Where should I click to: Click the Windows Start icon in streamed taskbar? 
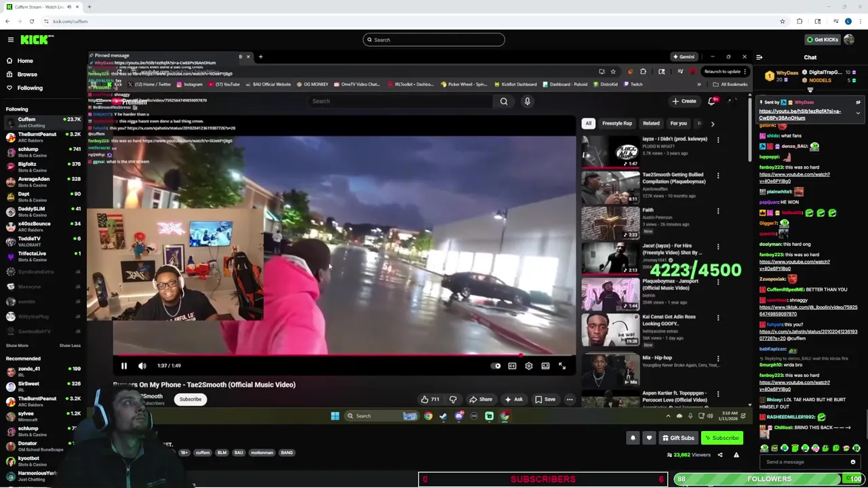point(335,416)
